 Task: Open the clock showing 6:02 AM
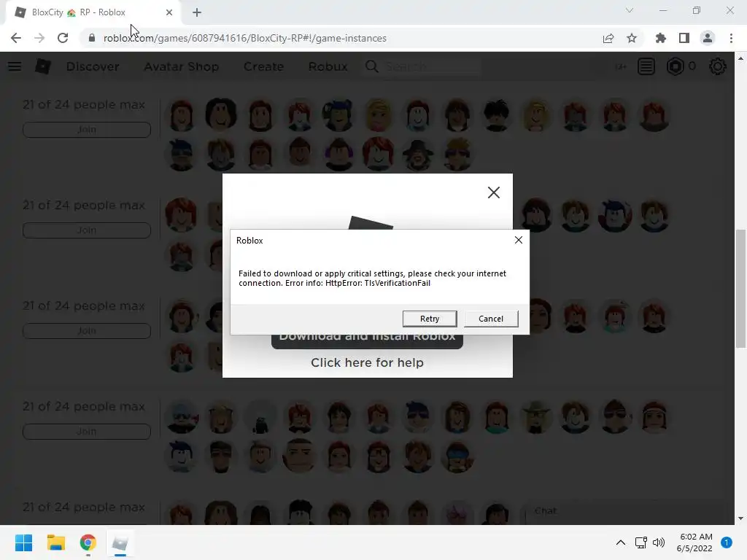tap(694, 542)
